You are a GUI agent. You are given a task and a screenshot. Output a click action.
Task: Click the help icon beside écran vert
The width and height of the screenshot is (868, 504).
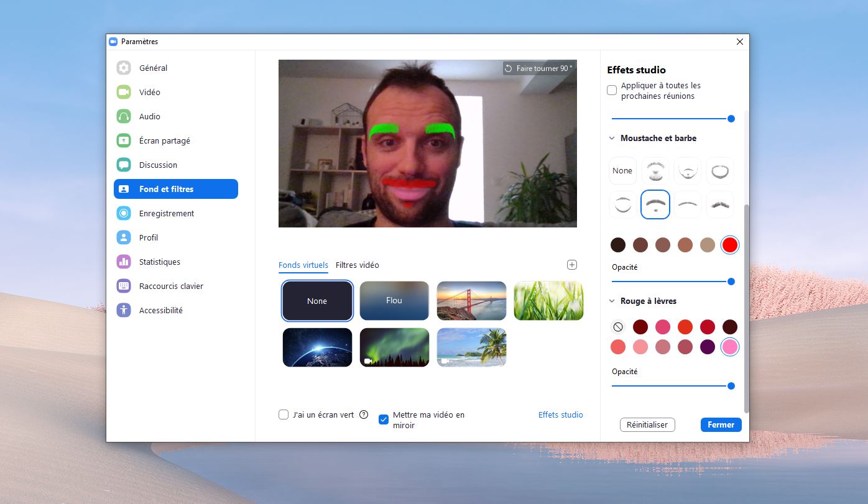(364, 415)
